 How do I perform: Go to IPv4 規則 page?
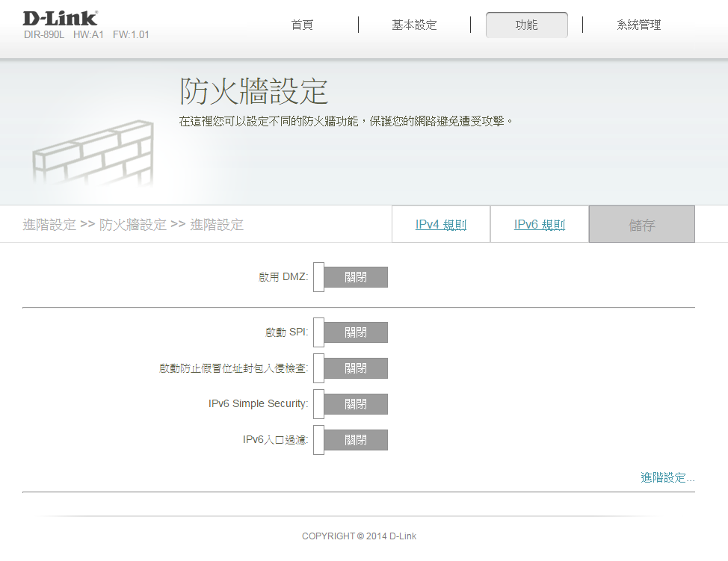[x=440, y=225]
